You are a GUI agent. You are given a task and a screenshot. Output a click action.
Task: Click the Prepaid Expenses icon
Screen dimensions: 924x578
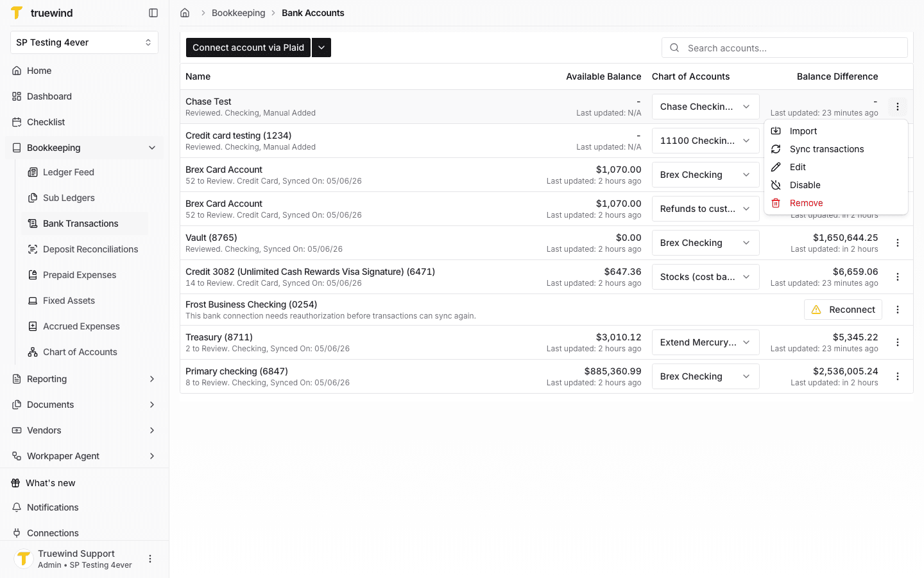point(33,275)
